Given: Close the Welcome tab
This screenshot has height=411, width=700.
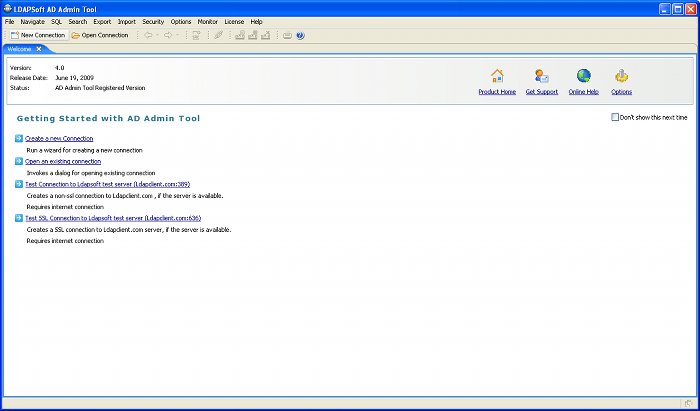Looking at the screenshot, I should click(39, 48).
